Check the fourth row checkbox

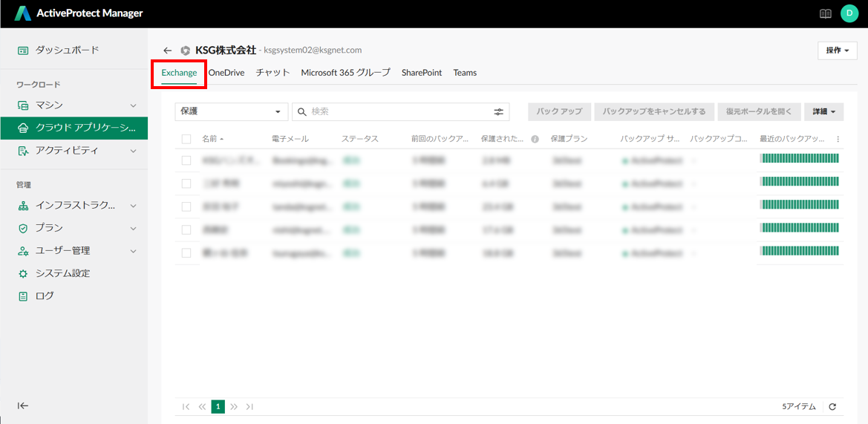pyautogui.click(x=186, y=229)
